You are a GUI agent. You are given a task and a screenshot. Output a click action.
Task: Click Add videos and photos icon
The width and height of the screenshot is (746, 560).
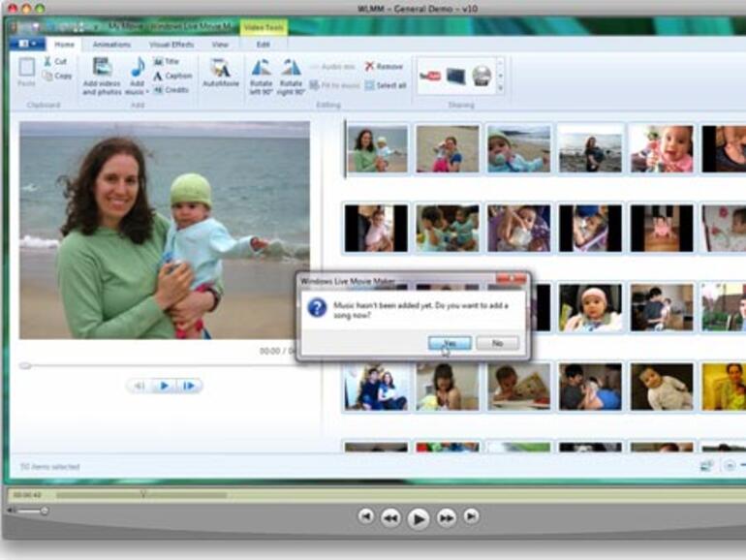click(102, 76)
